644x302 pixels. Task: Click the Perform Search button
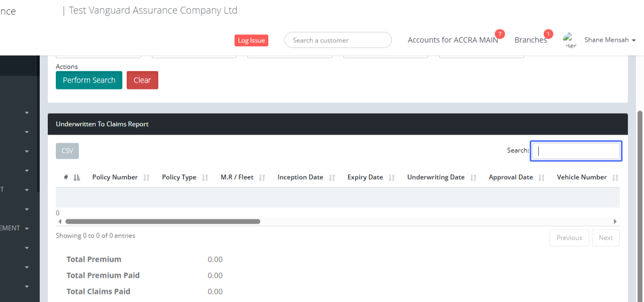(x=89, y=80)
